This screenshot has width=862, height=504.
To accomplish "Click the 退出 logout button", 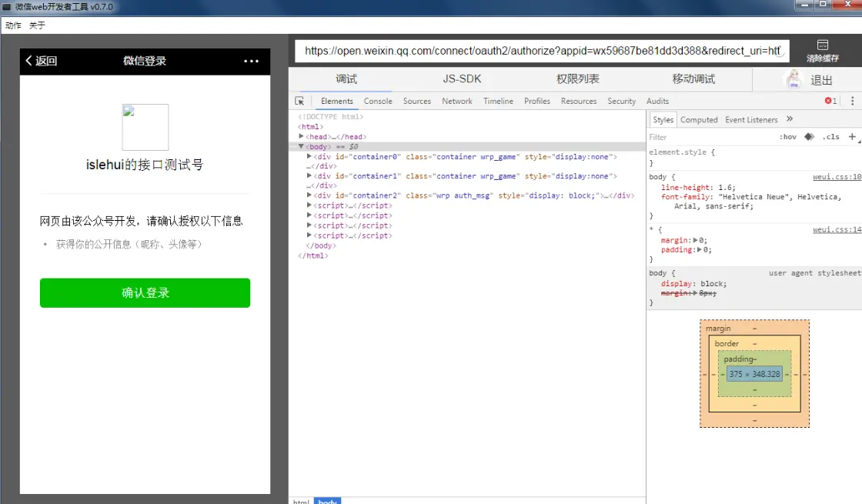I will [x=821, y=80].
